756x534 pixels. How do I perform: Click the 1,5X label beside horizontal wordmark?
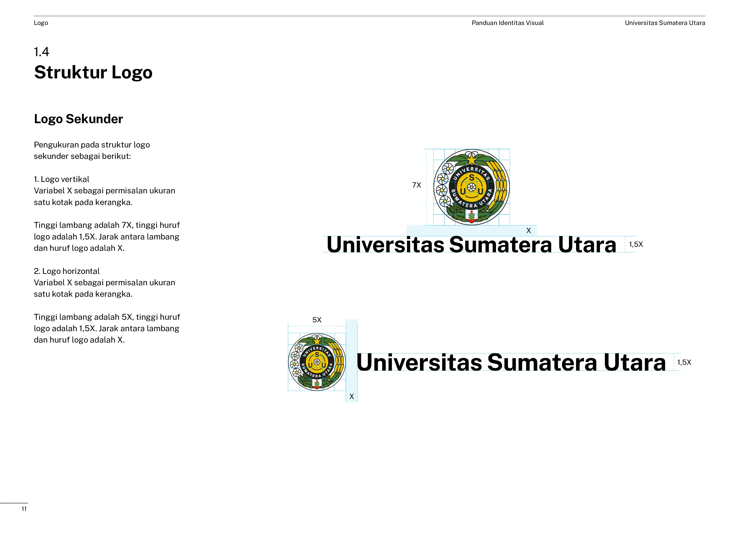tap(684, 362)
